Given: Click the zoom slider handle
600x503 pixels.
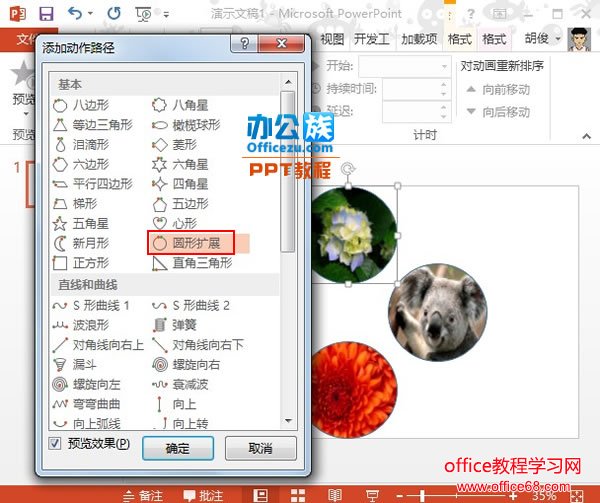Looking at the screenshot, I should pyautogui.click(x=422, y=496).
